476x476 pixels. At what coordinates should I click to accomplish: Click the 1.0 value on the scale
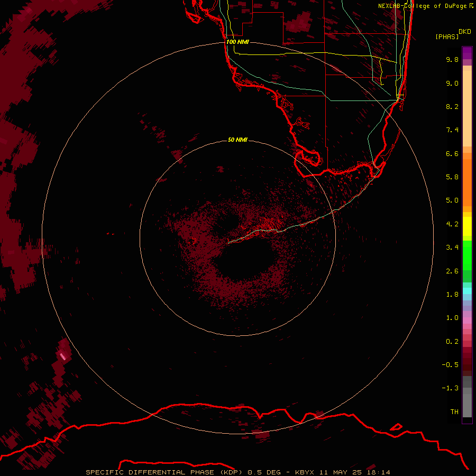pyautogui.click(x=452, y=318)
